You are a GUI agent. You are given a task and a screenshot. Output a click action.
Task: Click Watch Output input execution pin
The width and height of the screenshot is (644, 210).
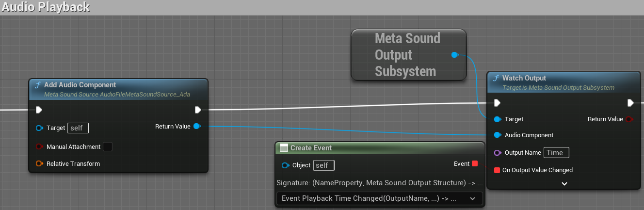(497, 103)
